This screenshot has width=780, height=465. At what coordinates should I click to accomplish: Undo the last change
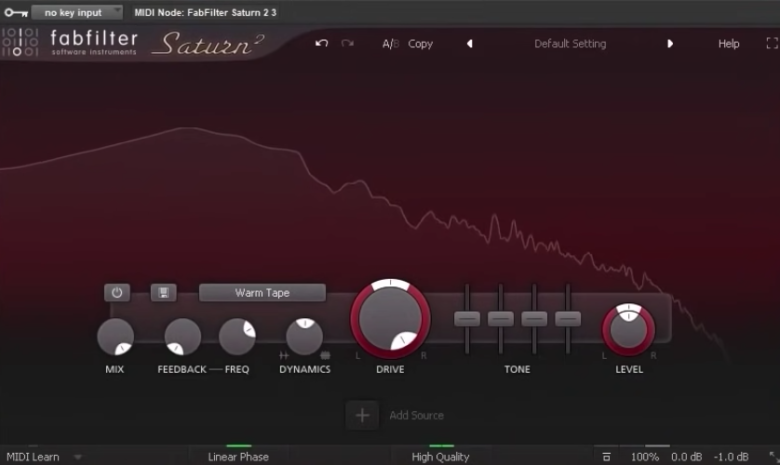click(x=321, y=43)
